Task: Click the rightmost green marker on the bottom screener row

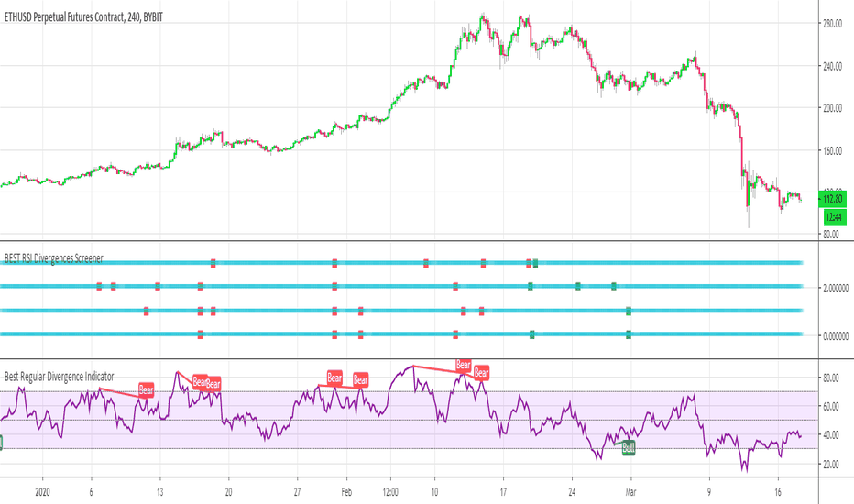Action: [629, 334]
